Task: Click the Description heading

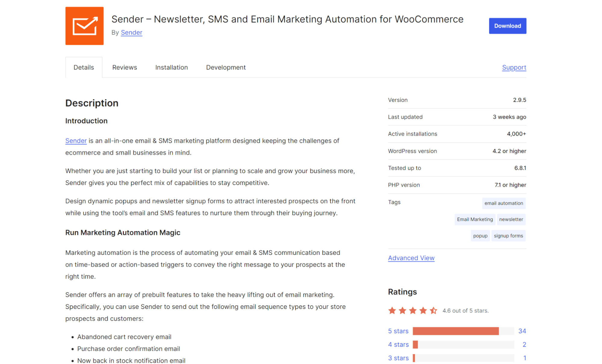Action: pos(92,103)
